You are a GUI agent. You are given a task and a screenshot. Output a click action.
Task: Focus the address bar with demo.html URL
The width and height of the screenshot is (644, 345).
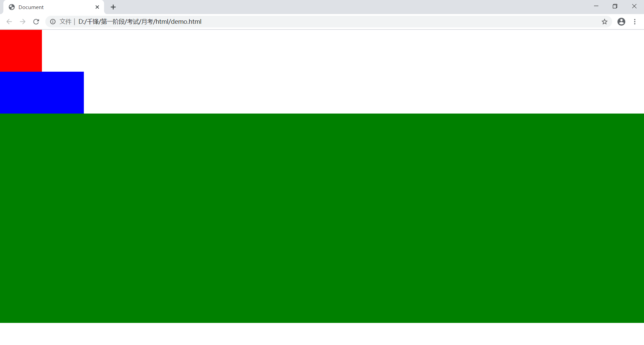tap(329, 22)
